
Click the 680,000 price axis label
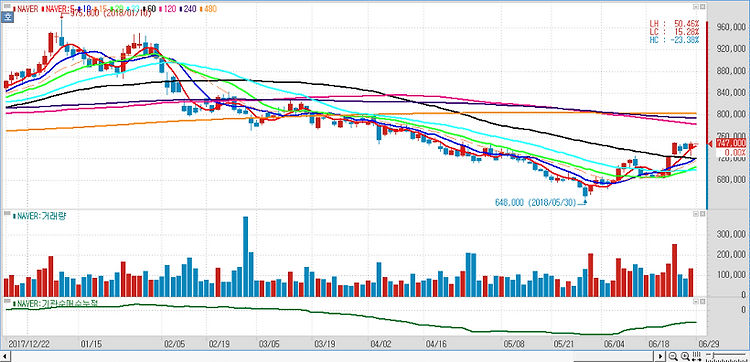[732, 180]
